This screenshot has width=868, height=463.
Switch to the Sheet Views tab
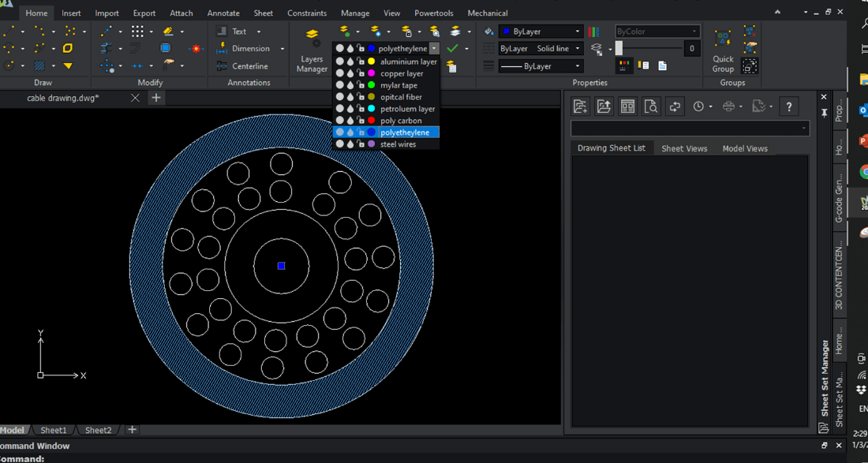click(684, 148)
